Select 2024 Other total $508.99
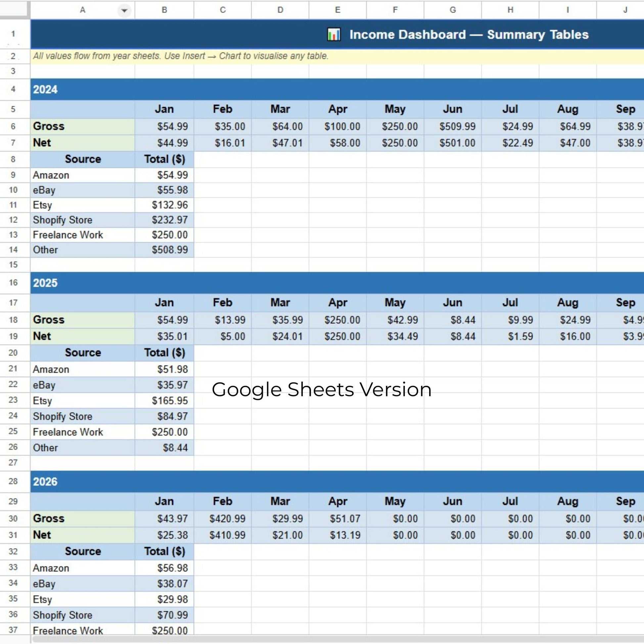 click(164, 250)
